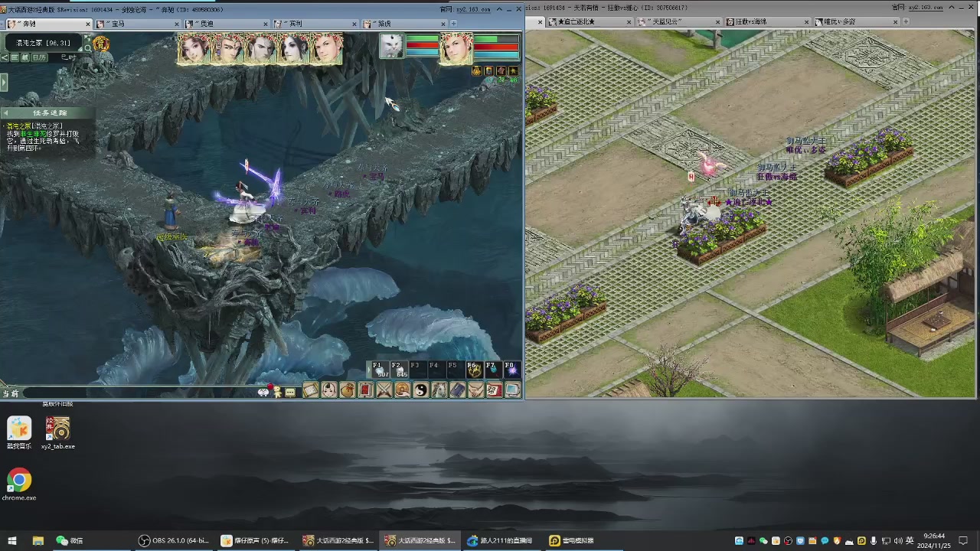Image resolution: width=980 pixels, height=551 pixels.
Task: Open OBS 26.1.0 in the taskbar
Action: [174, 540]
